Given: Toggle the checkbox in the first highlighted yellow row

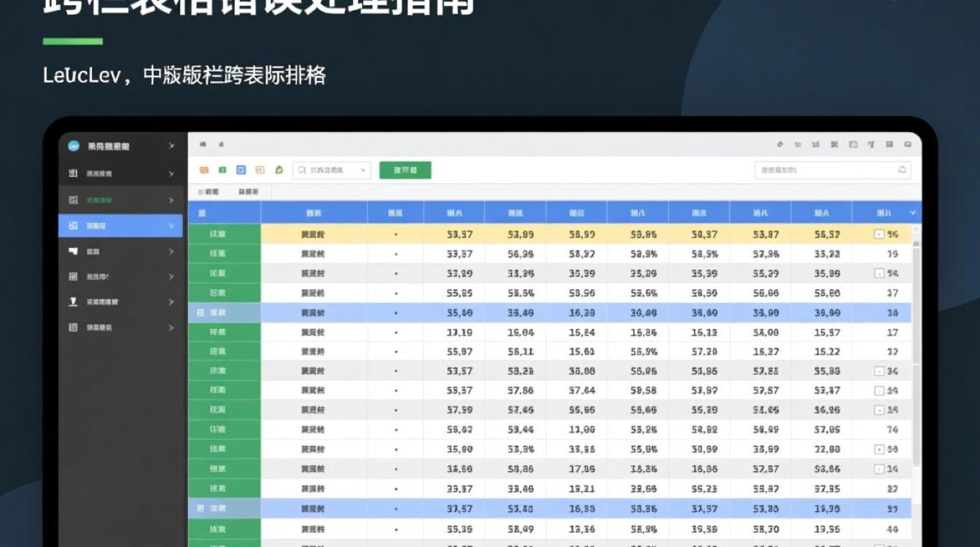Looking at the screenshot, I should coord(880,232).
